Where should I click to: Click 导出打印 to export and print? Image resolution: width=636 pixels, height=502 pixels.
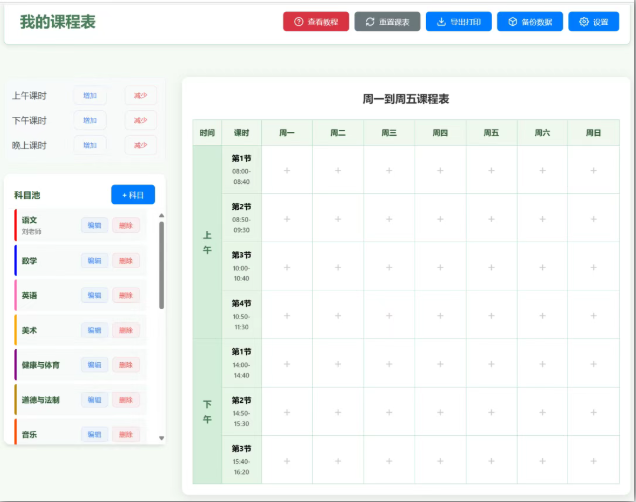(458, 21)
